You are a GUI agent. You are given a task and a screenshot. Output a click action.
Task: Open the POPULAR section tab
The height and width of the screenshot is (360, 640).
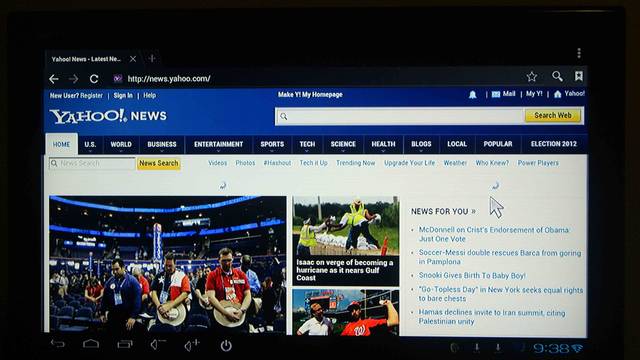pyautogui.click(x=498, y=144)
